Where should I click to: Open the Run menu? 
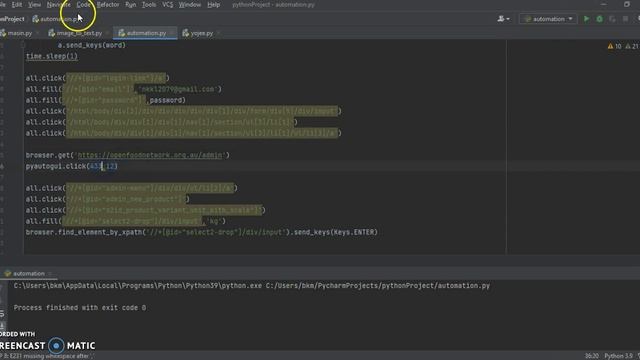[x=131, y=4]
